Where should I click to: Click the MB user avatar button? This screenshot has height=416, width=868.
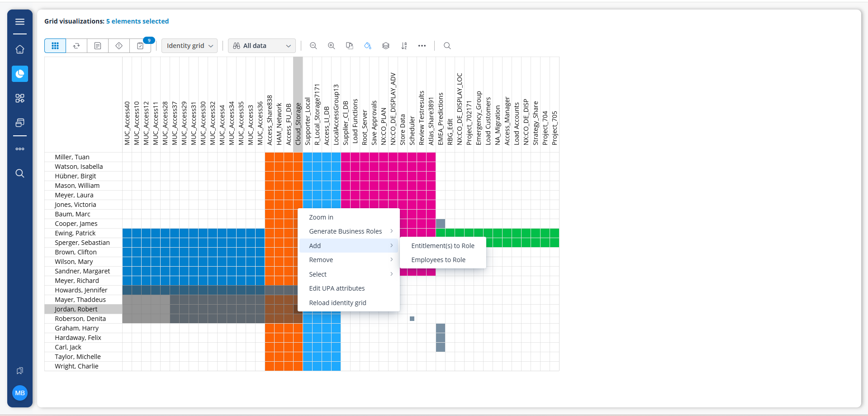20,393
